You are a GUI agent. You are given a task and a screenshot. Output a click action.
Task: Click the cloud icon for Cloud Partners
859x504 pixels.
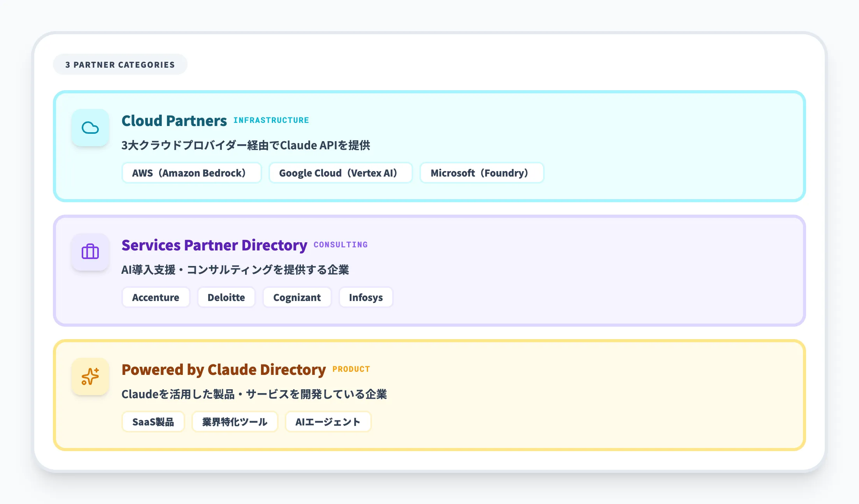point(90,128)
